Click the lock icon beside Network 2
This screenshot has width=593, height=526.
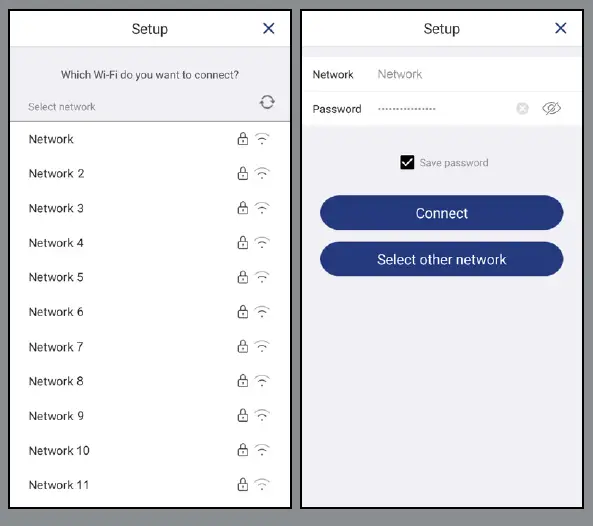[243, 173]
